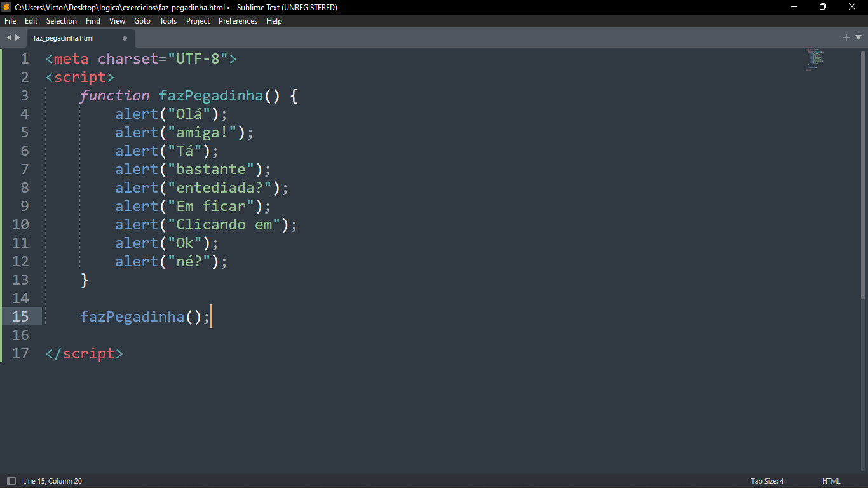Click line number 17 in gutter
This screenshot has height=488, width=868.
[20, 354]
